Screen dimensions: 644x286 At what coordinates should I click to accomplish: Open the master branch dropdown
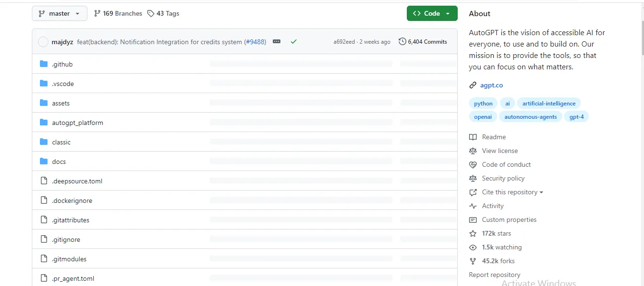[x=59, y=13]
